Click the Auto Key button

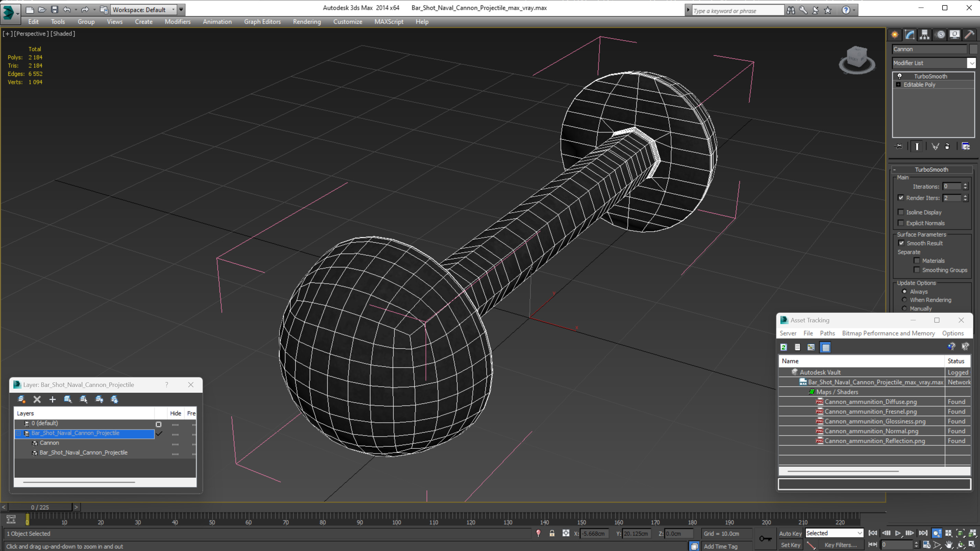click(x=790, y=533)
